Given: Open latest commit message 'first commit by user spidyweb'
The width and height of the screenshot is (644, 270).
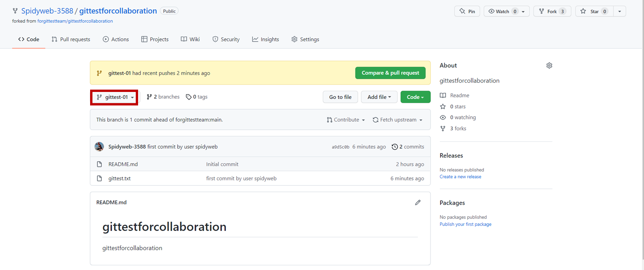Looking at the screenshot, I should (183, 147).
